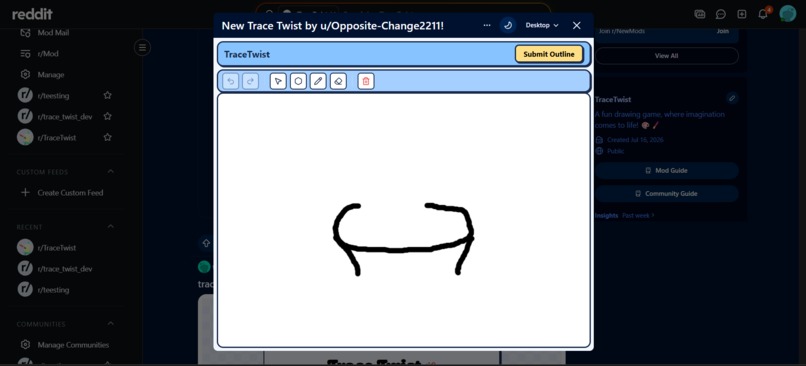This screenshot has width=806, height=366.
Task: Open the Community Guide
Action: [666, 194]
